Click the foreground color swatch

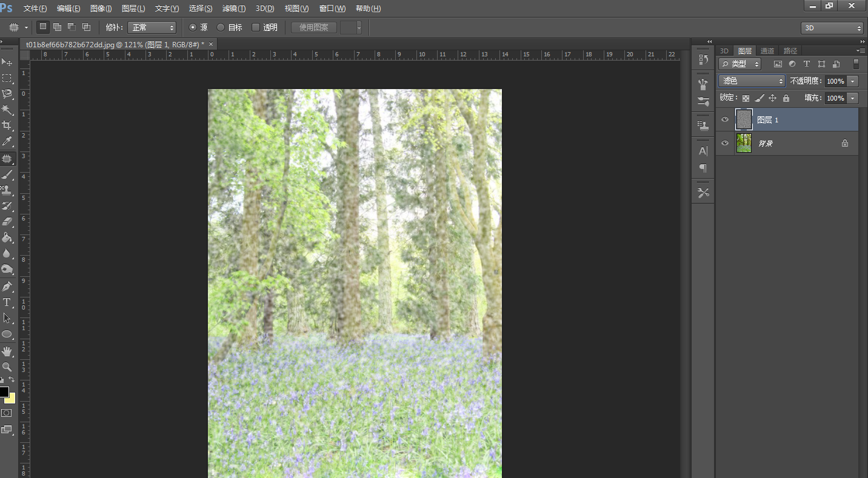(x=4, y=391)
